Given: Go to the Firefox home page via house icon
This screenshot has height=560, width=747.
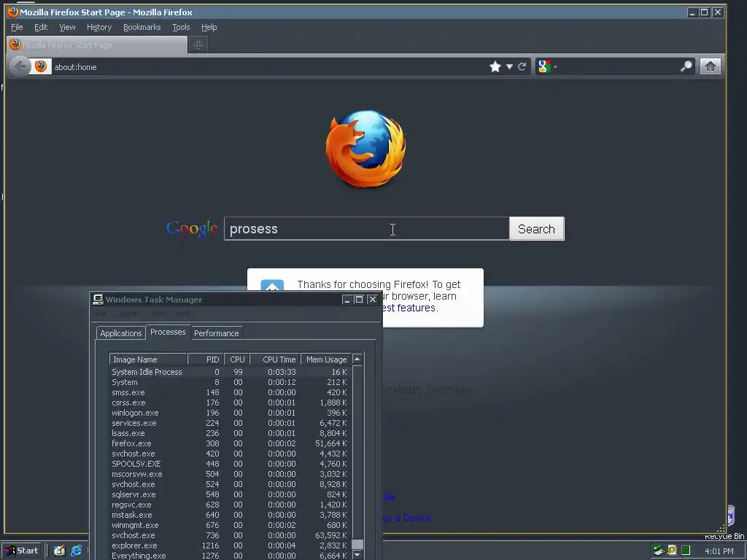Looking at the screenshot, I should pos(710,66).
